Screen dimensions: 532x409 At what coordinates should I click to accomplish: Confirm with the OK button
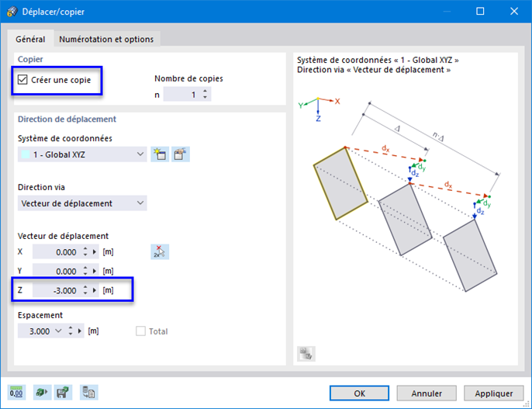pos(359,393)
